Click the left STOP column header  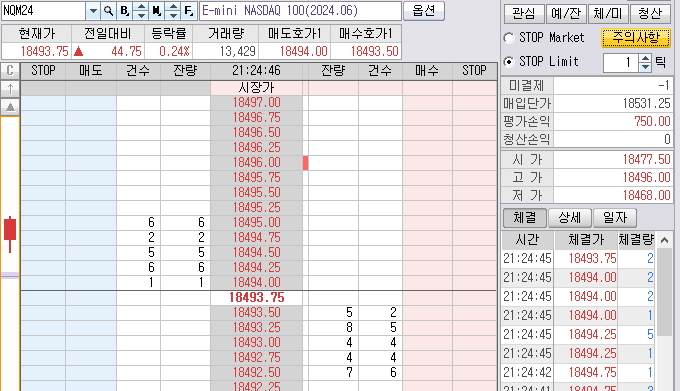43,71
